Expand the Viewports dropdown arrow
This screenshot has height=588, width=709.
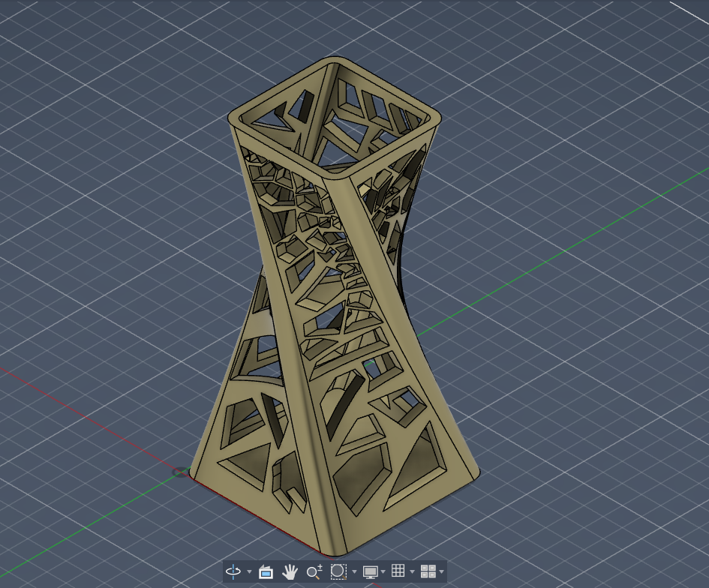pos(441,572)
